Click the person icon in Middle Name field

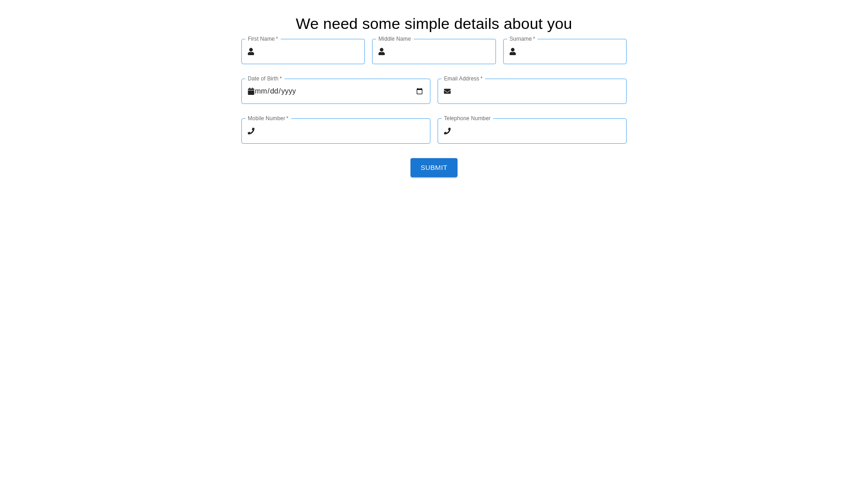point(382,52)
